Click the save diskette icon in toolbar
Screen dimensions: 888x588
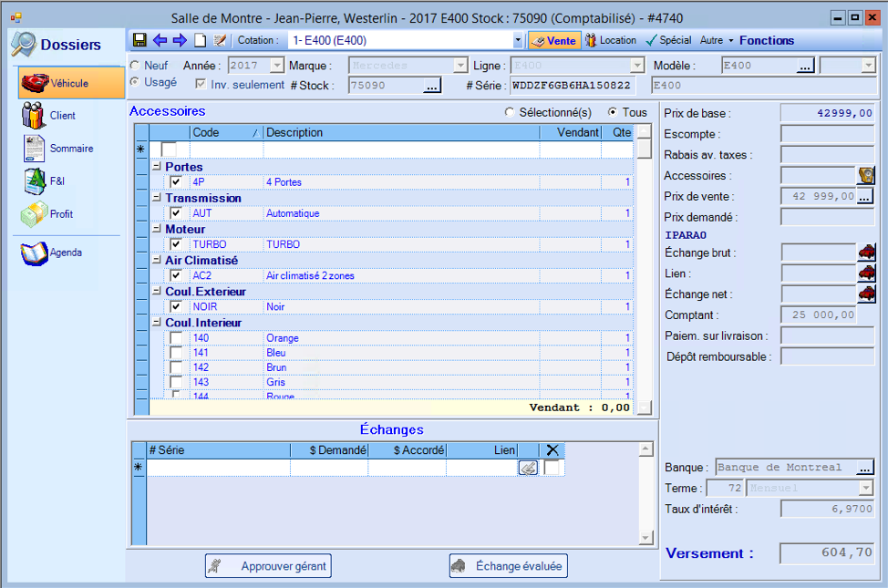(139, 40)
